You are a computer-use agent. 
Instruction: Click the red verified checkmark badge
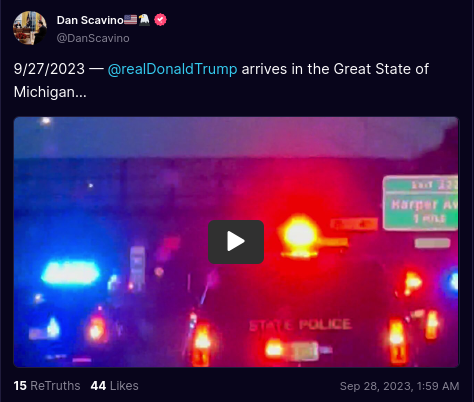coord(160,20)
